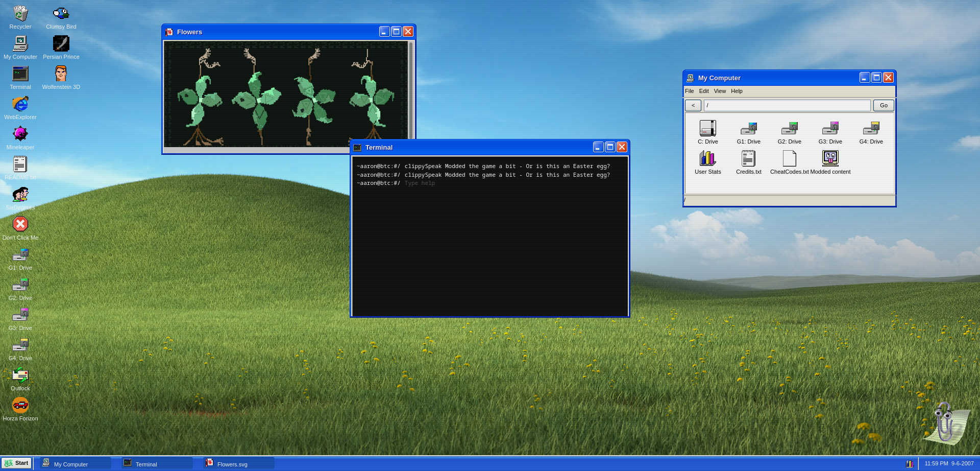Launch Persian Prince from the desktop
Image resolution: width=980 pixels, height=471 pixels.
61,48
